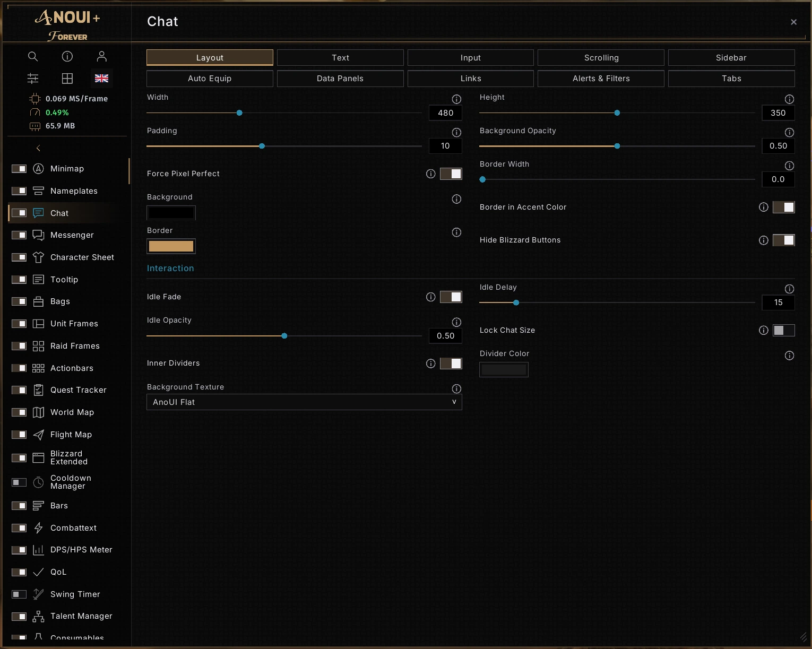The height and width of the screenshot is (649, 812).
Task: Open the Auto Equip tab
Action: click(x=210, y=79)
